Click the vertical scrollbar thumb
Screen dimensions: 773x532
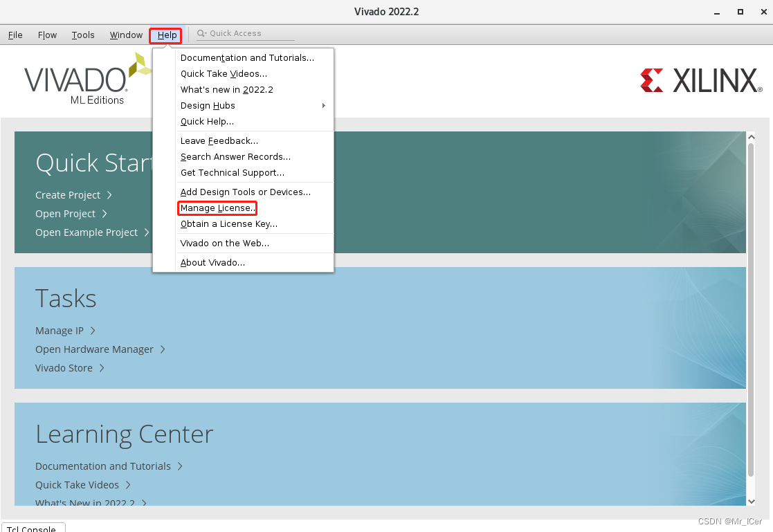click(x=752, y=310)
